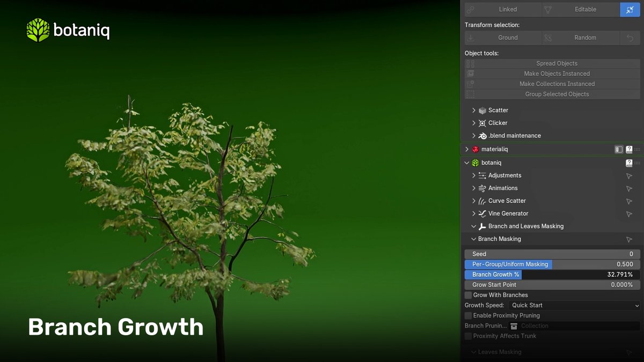The height and width of the screenshot is (362, 644).
Task: Click the Ground transform button
Action: click(503, 38)
